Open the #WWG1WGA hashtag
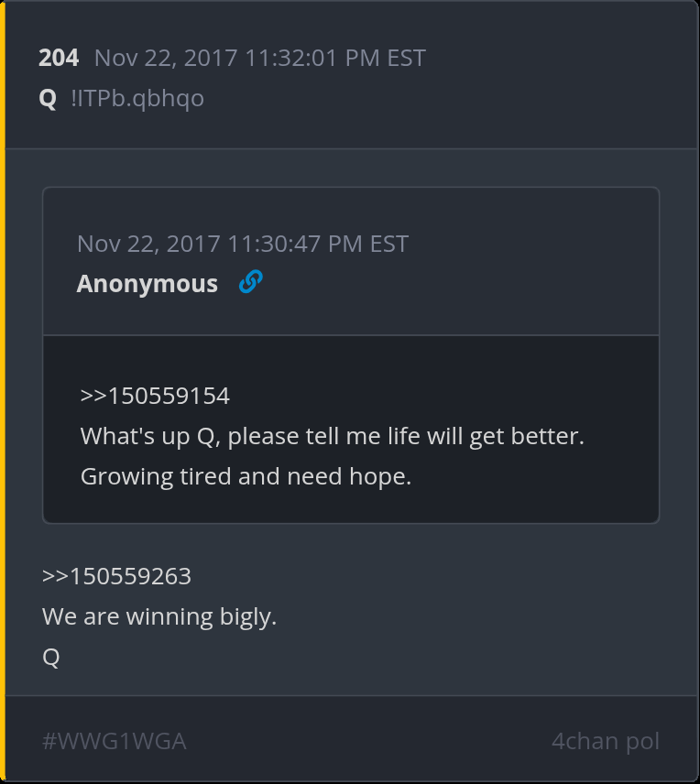This screenshot has width=700, height=784. pyautogui.click(x=115, y=741)
